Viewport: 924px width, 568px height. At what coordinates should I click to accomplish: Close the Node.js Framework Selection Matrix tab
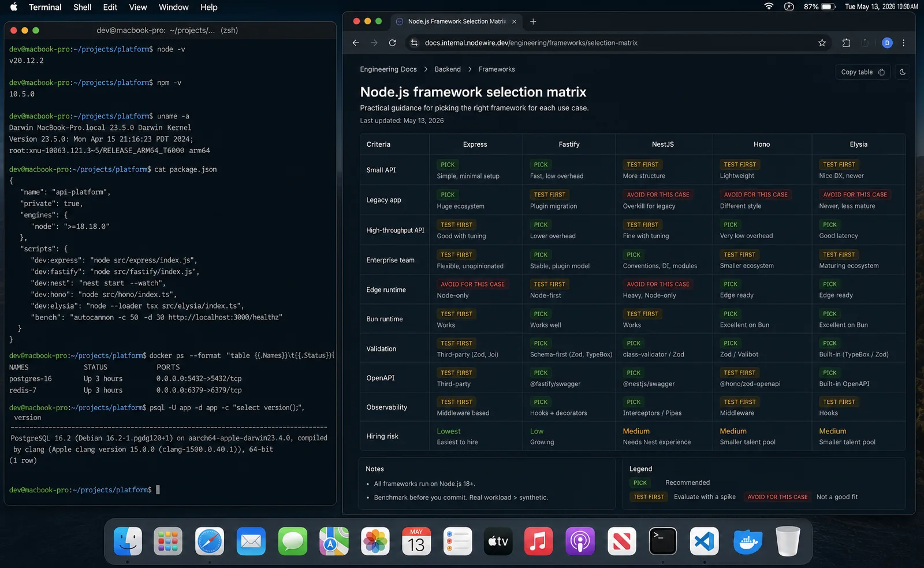coord(514,21)
